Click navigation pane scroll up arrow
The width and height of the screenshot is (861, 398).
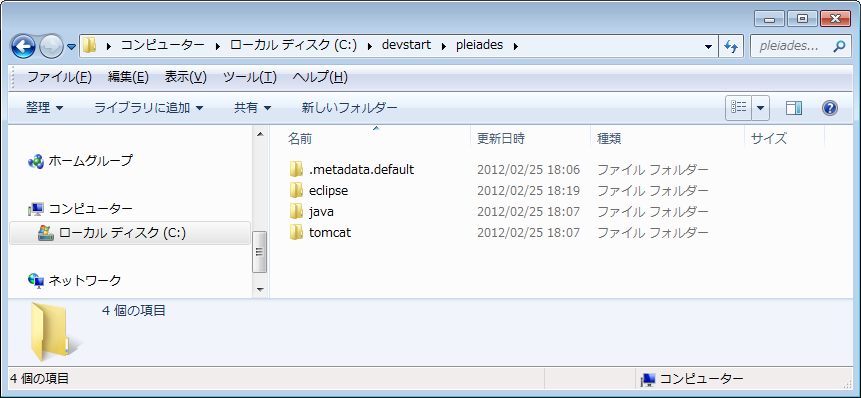(x=260, y=133)
